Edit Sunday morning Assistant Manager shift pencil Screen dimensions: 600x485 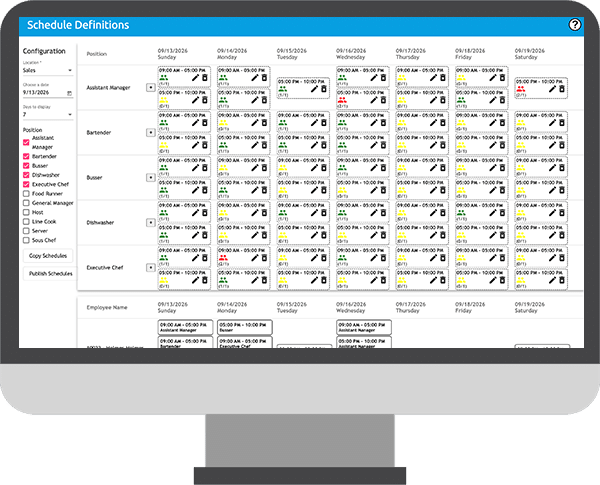[195, 78]
